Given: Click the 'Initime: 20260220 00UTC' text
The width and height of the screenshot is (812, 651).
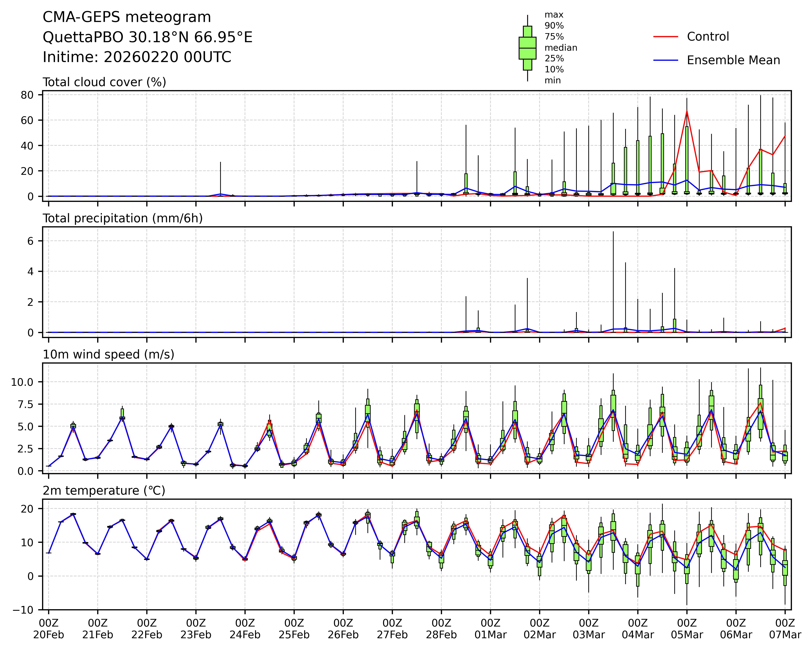Looking at the screenshot, I should (x=137, y=57).
